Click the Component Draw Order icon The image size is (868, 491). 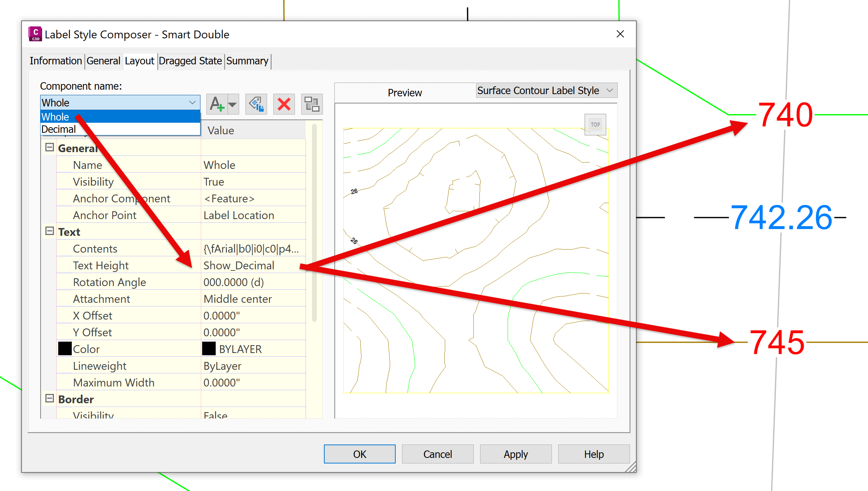(311, 104)
